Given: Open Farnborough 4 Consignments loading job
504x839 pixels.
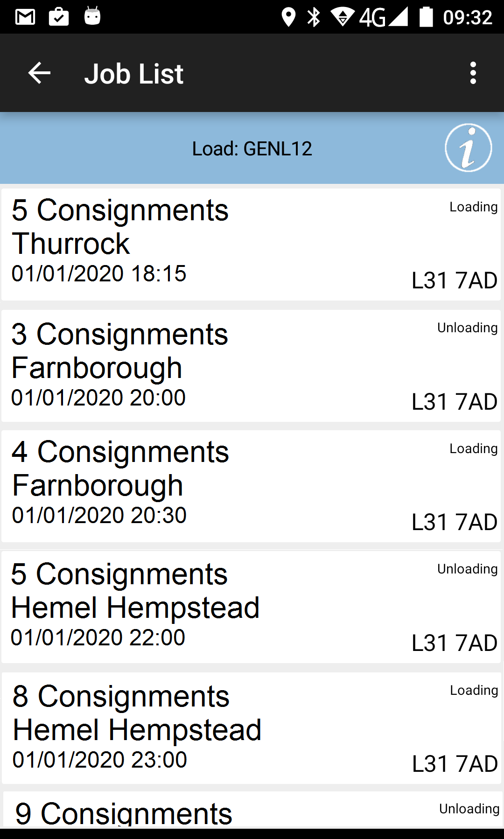Looking at the screenshot, I should click(x=251, y=486).
